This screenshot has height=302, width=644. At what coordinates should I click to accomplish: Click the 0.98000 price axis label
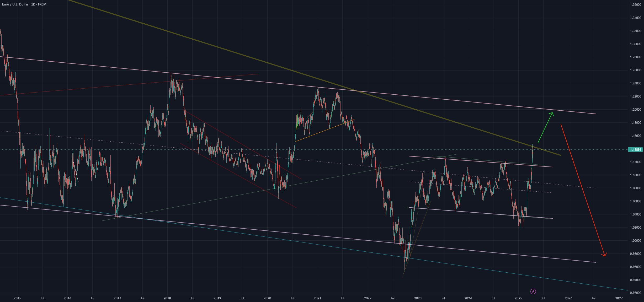tap(635, 254)
